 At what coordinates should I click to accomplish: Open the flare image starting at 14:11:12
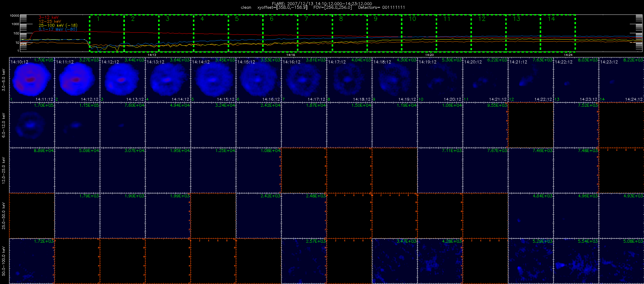[x=77, y=80]
